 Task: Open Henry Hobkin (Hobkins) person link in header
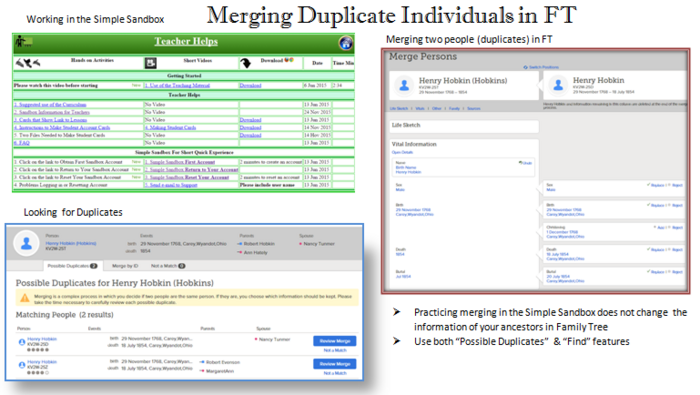71,243
